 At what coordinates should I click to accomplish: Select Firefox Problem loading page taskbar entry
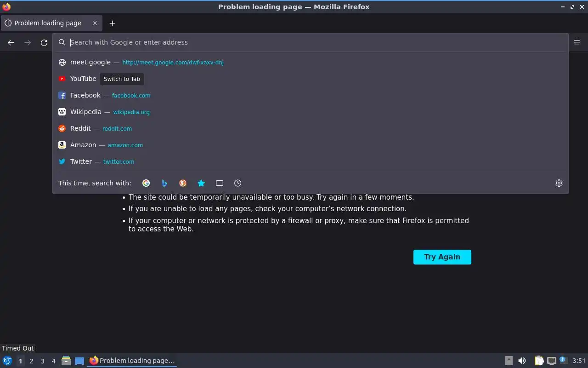[x=132, y=361]
